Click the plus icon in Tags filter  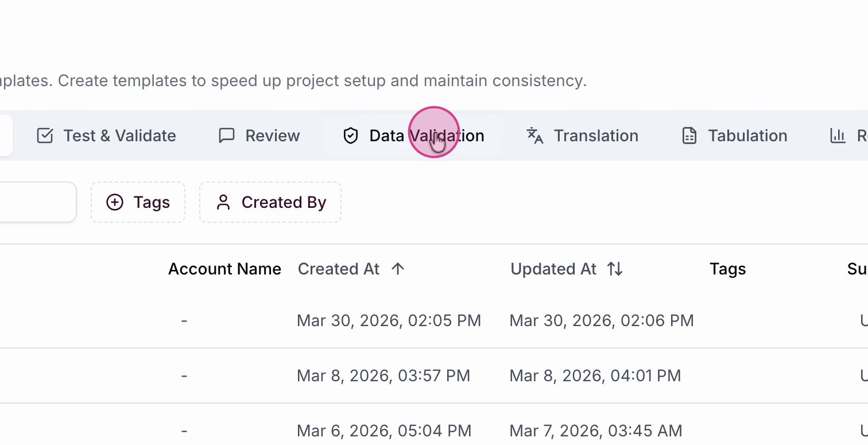click(115, 202)
